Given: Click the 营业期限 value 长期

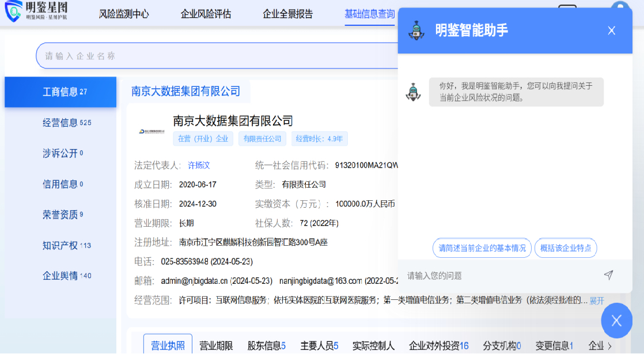Looking at the screenshot, I should (x=187, y=223).
